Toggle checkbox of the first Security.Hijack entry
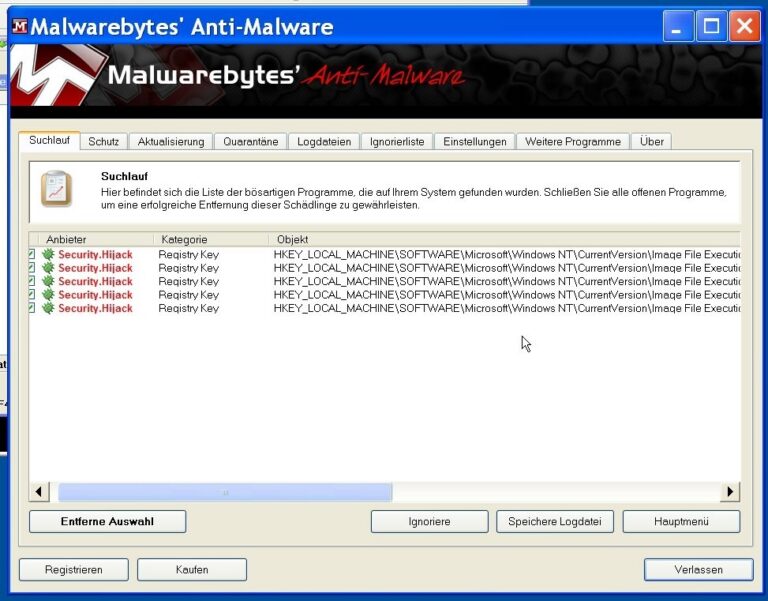Screen dimensions: 768x601 point(32,254)
